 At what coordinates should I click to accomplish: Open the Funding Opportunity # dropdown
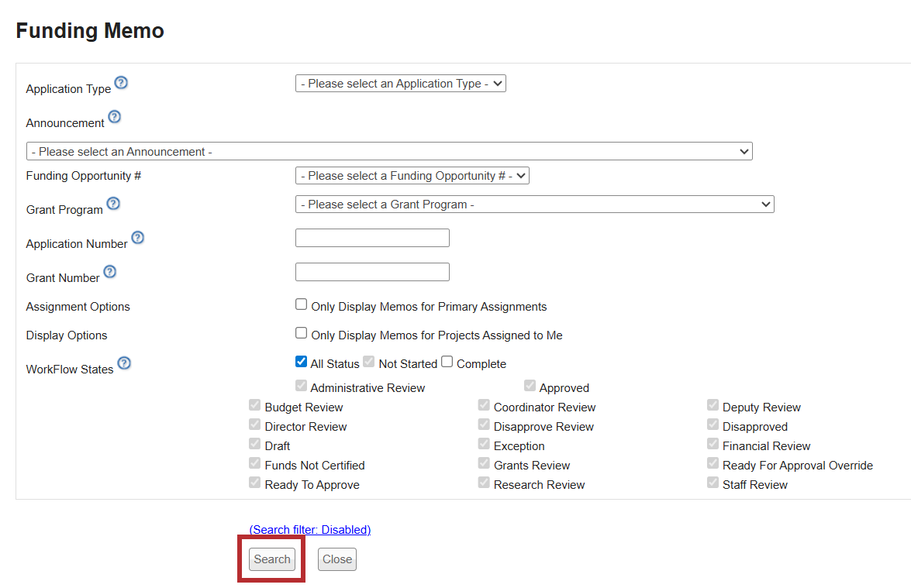[412, 176]
